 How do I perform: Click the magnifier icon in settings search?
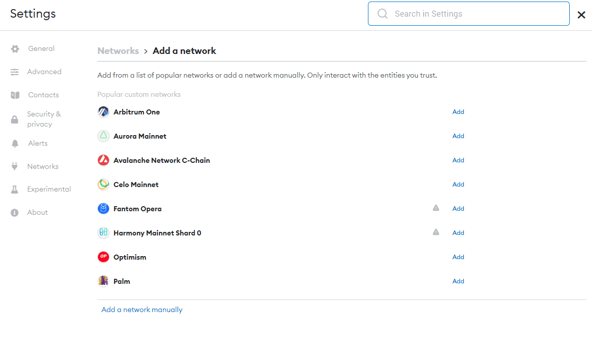pos(383,14)
